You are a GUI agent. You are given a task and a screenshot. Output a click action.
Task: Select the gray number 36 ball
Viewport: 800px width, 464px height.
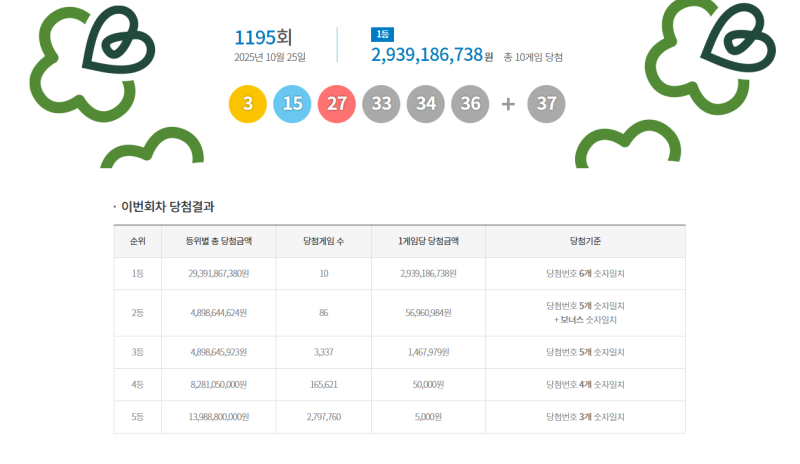471,104
